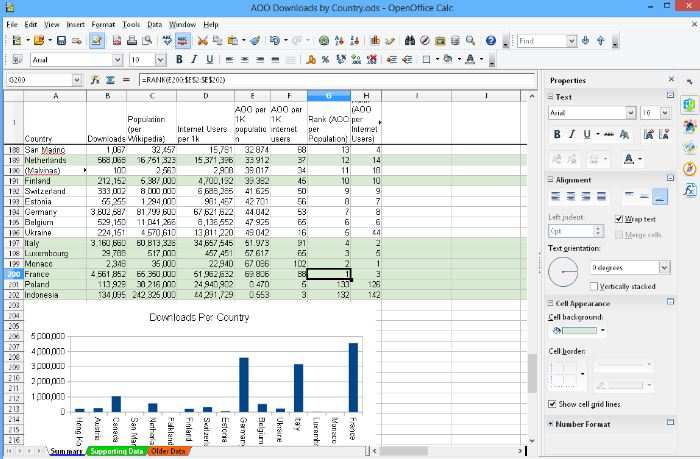
Task: Open the Navigator compass icon in toolbar
Action: pos(425,41)
